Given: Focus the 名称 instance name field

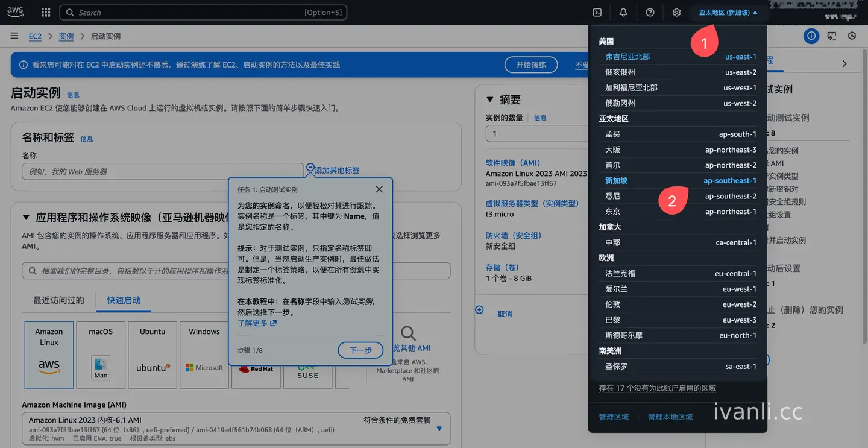Looking at the screenshot, I should click(163, 171).
